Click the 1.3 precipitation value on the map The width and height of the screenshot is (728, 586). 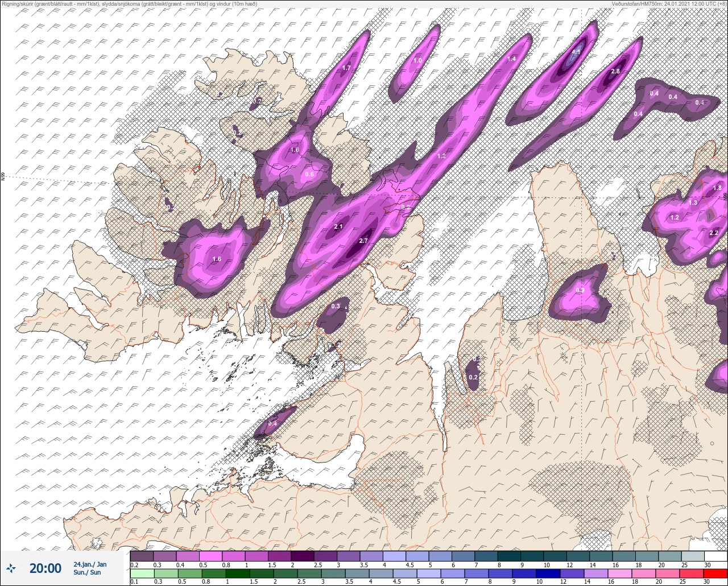[693, 203]
